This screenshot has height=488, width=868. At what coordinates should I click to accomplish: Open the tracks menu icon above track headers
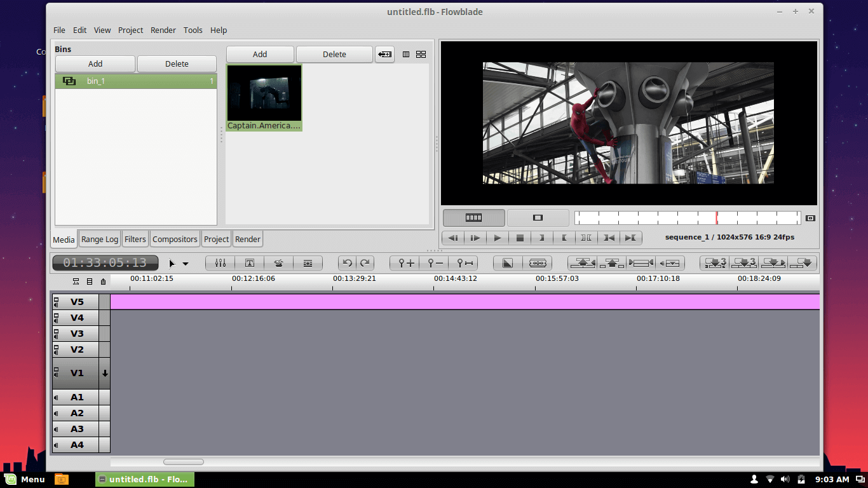76,281
